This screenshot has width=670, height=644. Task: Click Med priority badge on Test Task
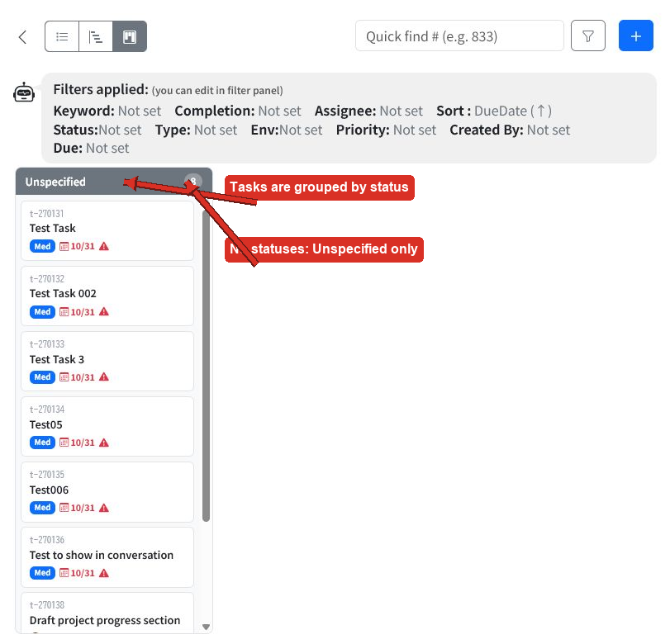pyautogui.click(x=42, y=246)
